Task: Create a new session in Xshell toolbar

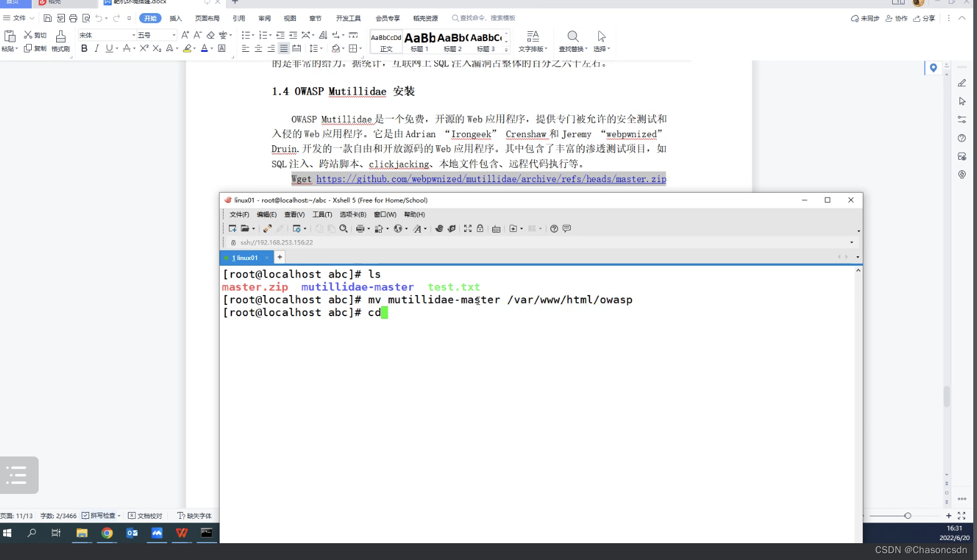Action: click(233, 229)
